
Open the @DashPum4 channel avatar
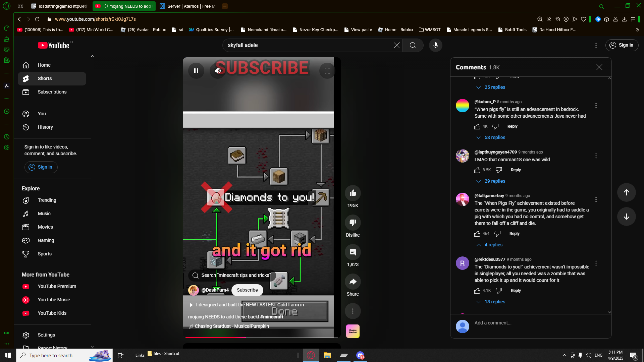coord(194,290)
